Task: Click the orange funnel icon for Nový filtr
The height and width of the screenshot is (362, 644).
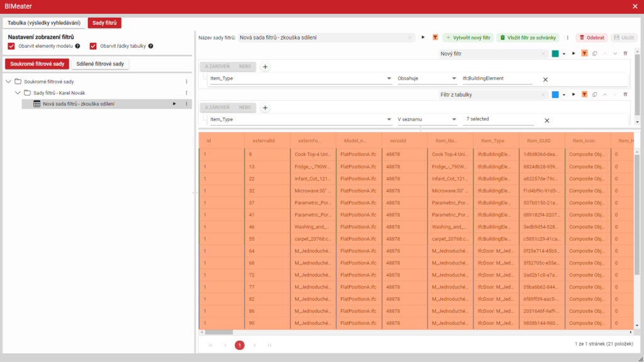Action: [x=584, y=54]
